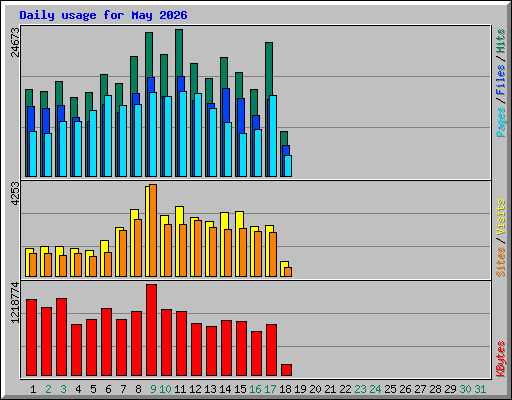Click green day label 10 on the x-axis

point(165,389)
